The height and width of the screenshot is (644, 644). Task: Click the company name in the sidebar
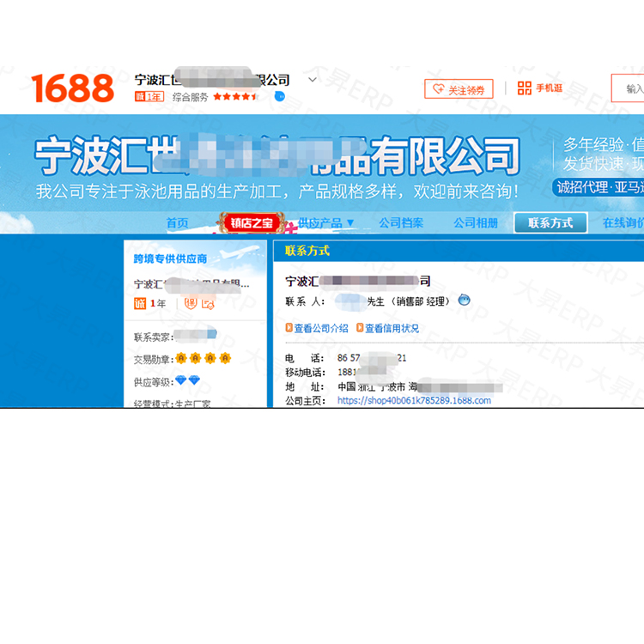pos(191,284)
